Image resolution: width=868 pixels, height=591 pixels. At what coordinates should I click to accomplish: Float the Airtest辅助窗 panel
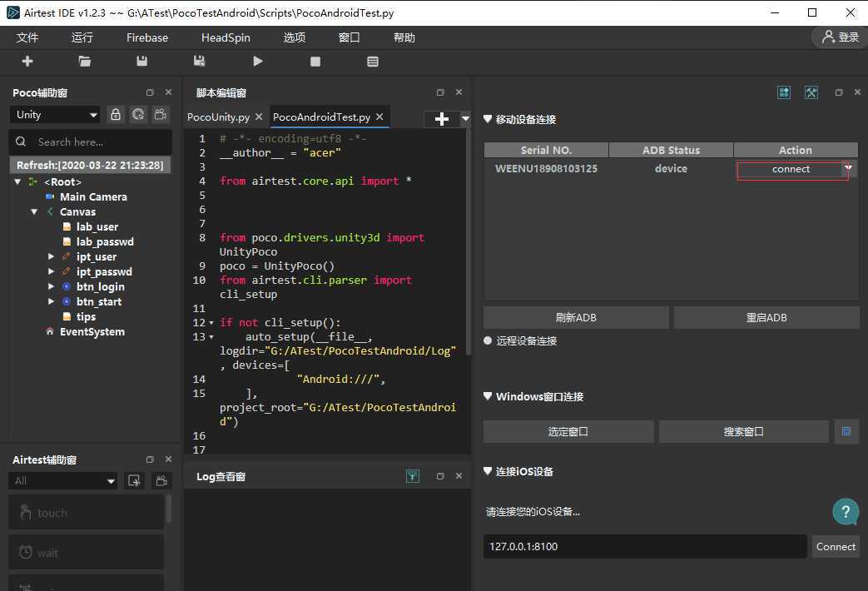pos(150,459)
